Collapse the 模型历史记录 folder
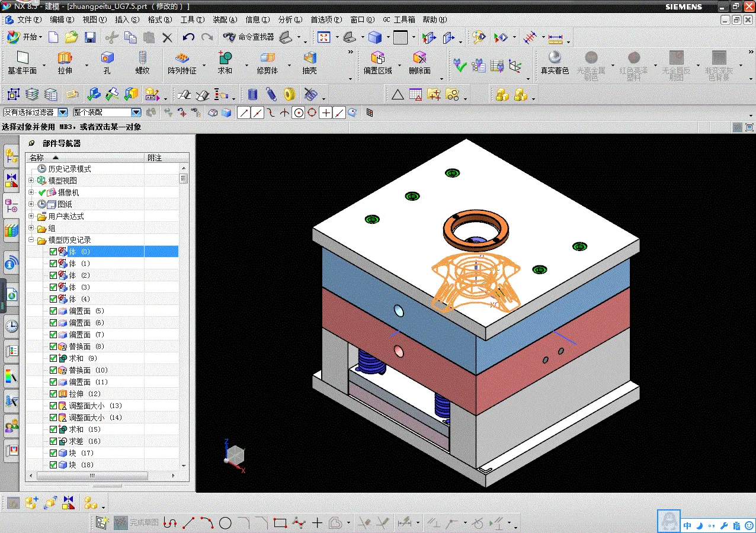Viewport: 756px width, 533px height. click(x=31, y=240)
